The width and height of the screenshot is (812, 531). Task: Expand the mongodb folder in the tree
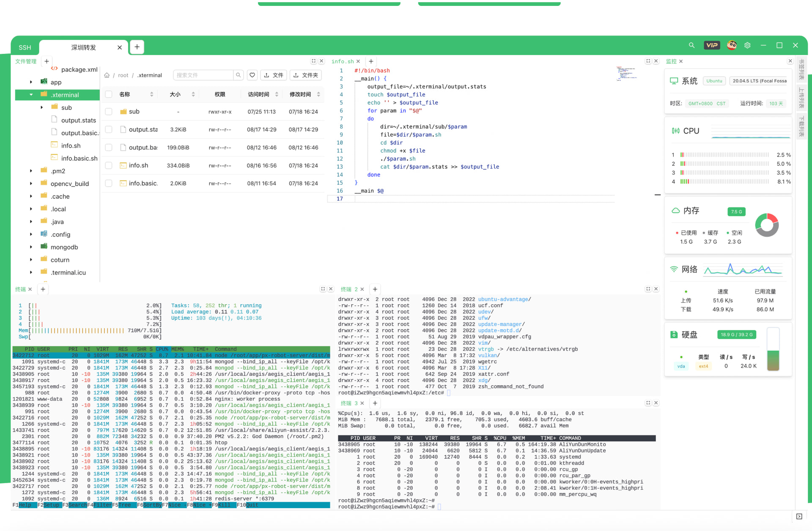tap(31, 247)
